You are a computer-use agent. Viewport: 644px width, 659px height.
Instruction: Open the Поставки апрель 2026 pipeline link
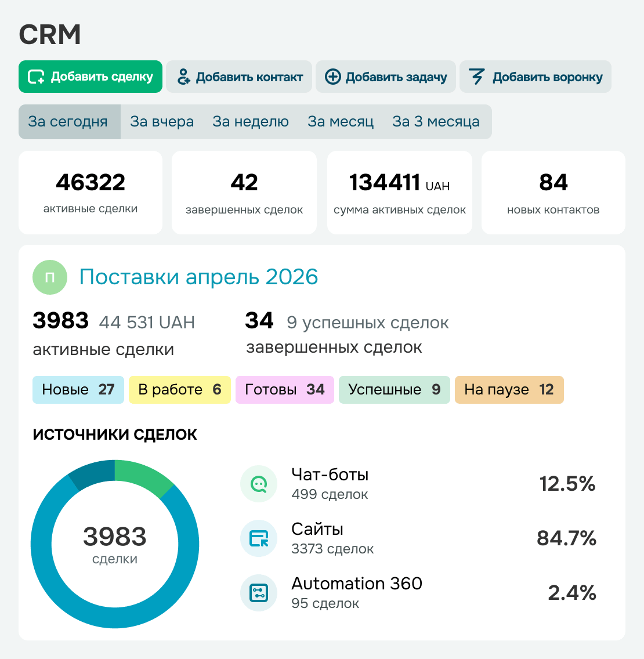[198, 277]
